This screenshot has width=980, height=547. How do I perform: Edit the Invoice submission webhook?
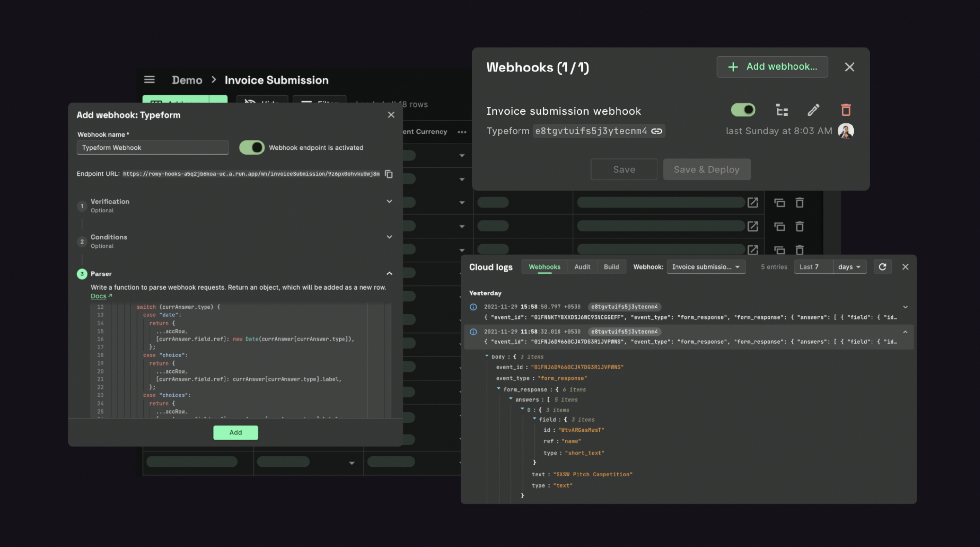pos(813,111)
